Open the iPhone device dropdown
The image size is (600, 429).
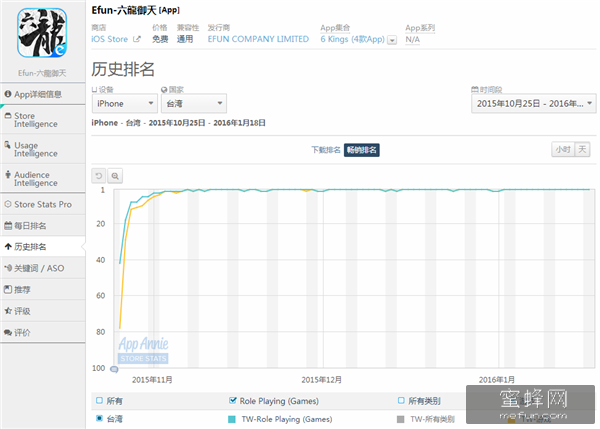tap(125, 103)
